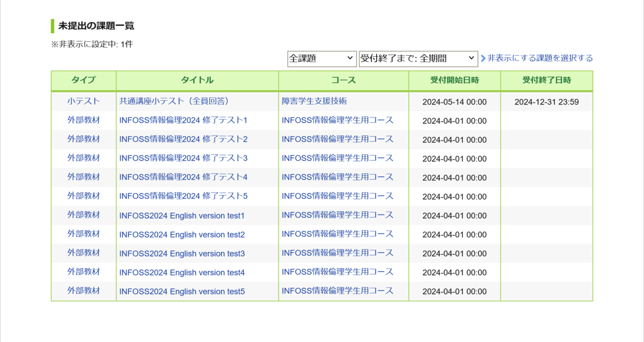Open INFOSS2024 English version test4
The height and width of the screenshot is (342, 644).
pos(182,272)
